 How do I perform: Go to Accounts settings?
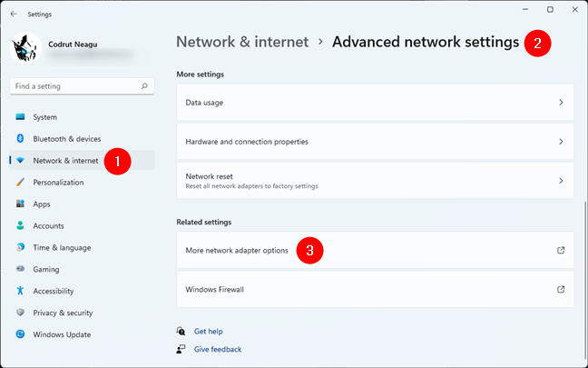tap(83, 225)
